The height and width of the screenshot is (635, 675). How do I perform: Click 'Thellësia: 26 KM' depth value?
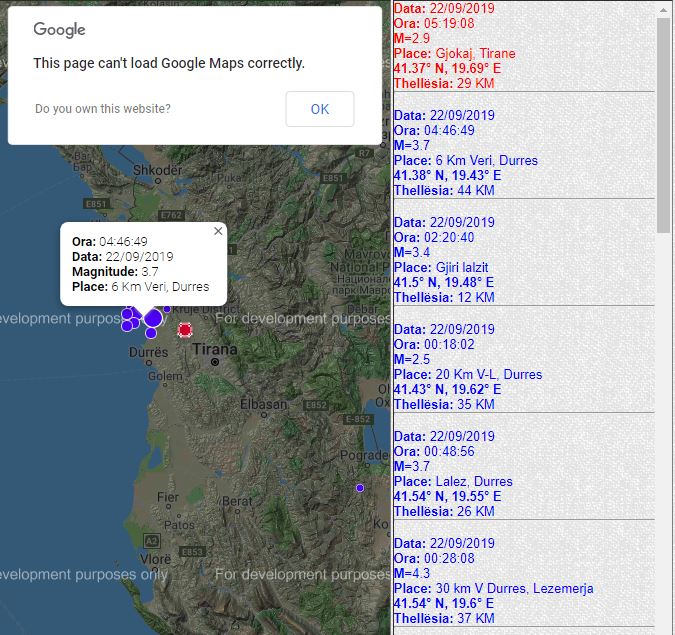tap(444, 511)
